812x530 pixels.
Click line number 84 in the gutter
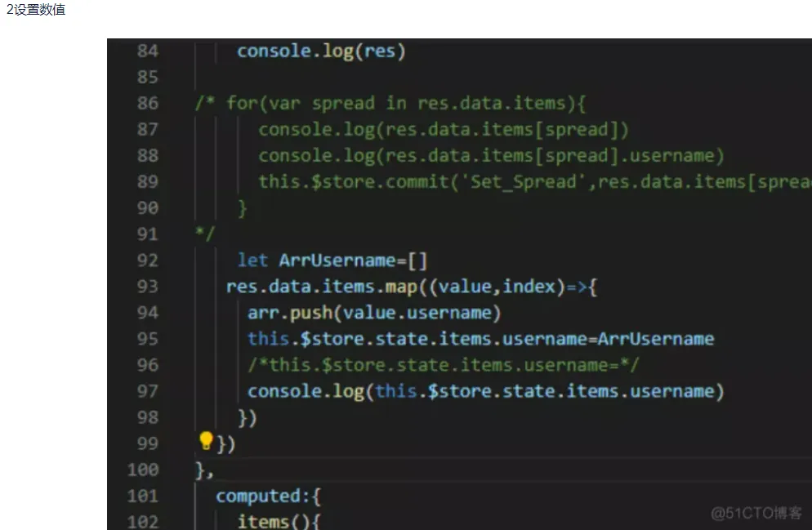click(x=148, y=51)
